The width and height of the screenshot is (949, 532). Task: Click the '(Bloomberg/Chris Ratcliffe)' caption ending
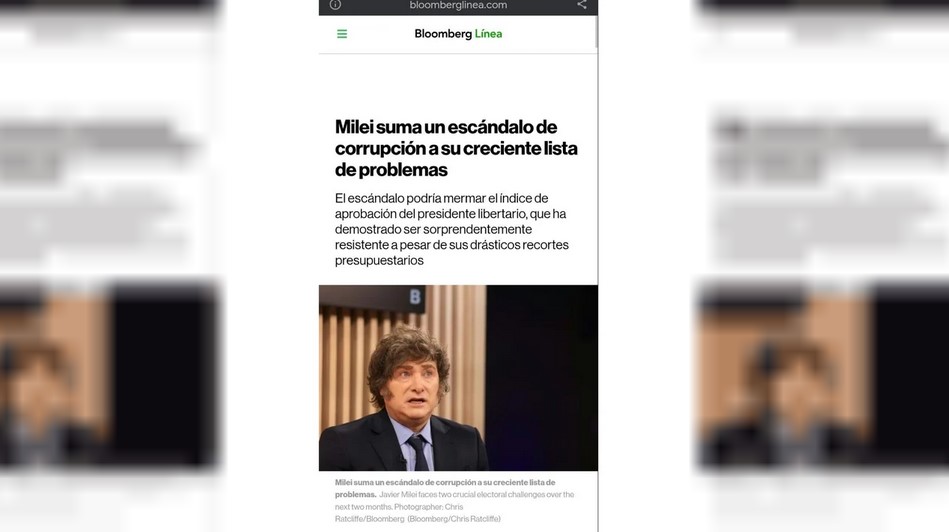point(454,519)
